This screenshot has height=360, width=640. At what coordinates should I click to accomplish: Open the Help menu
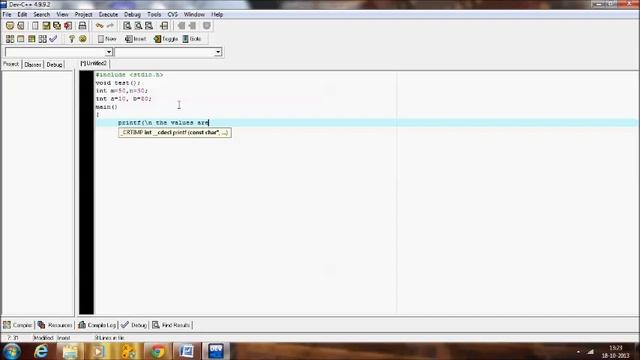pos(217,14)
